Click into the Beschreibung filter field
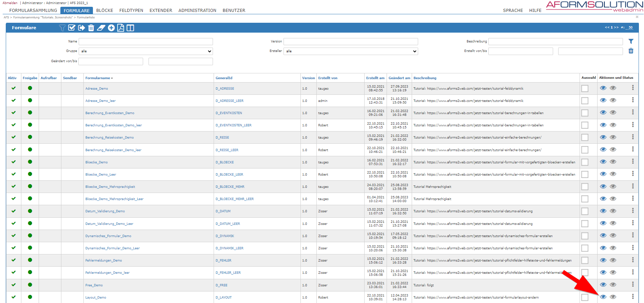The image size is (644, 303). (x=555, y=41)
